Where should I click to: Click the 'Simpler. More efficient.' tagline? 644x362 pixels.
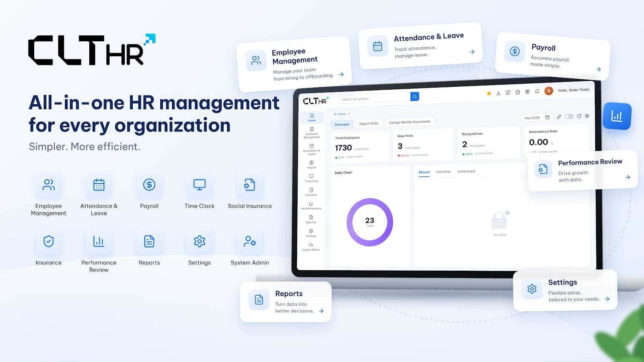pos(84,147)
